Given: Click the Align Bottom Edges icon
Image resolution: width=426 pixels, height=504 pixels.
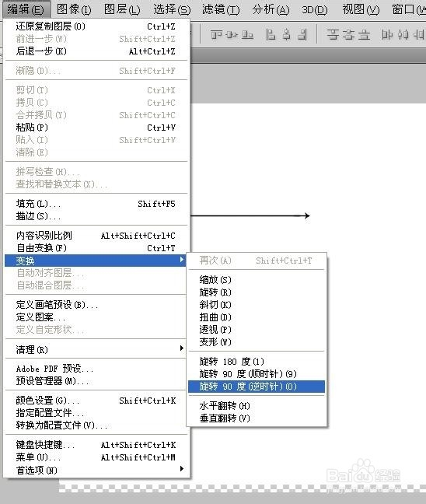Looking at the screenshot, I should point(247,34).
